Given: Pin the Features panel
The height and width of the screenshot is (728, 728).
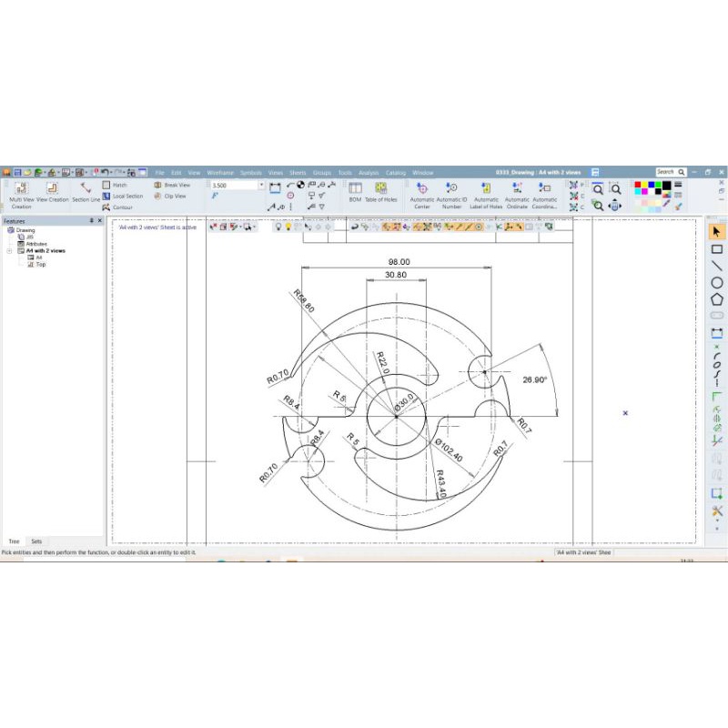Looking at the screenshot, I should tap(90, 221).
